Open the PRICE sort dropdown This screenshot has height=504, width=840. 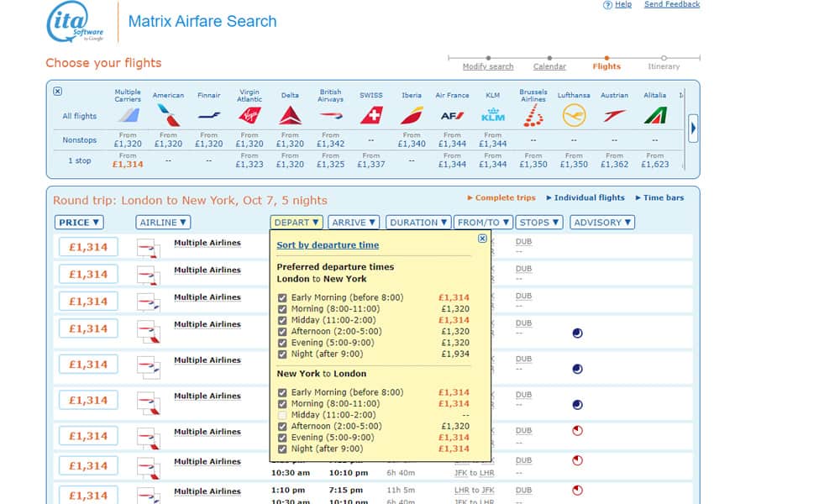(x=79, y=223)
